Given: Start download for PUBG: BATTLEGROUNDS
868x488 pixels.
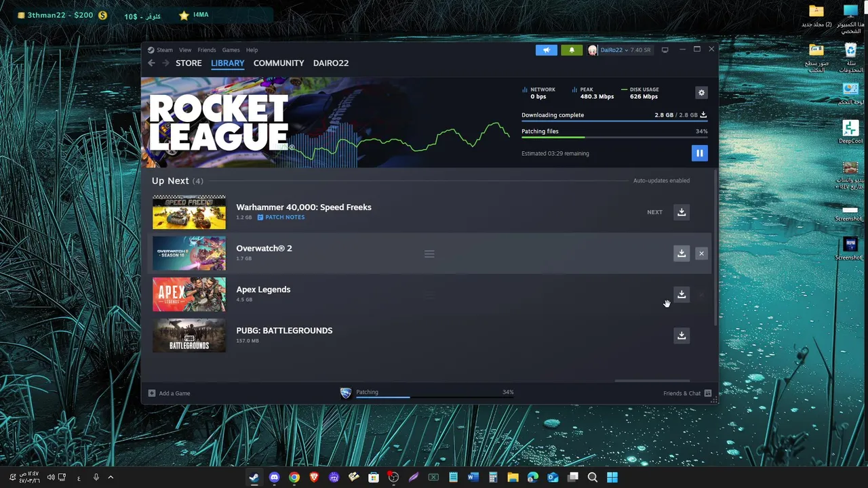Looking at the screenshot, I should pos(682,335).
